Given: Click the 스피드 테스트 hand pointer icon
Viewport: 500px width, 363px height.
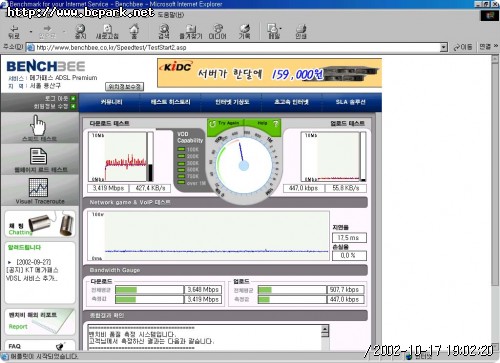Looking at the screenshot, I should 38,124.
